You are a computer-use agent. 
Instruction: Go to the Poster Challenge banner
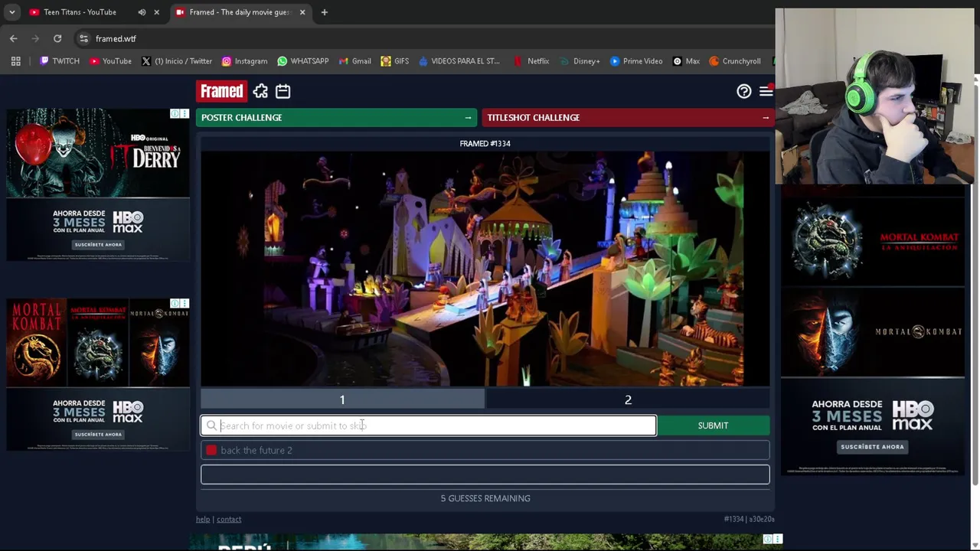coord(336,117)
